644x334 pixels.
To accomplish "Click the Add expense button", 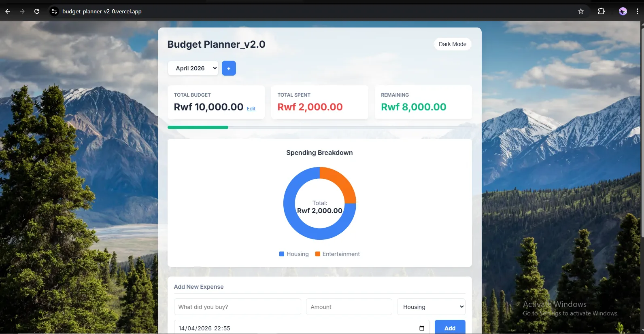I will tap(450, 328).
